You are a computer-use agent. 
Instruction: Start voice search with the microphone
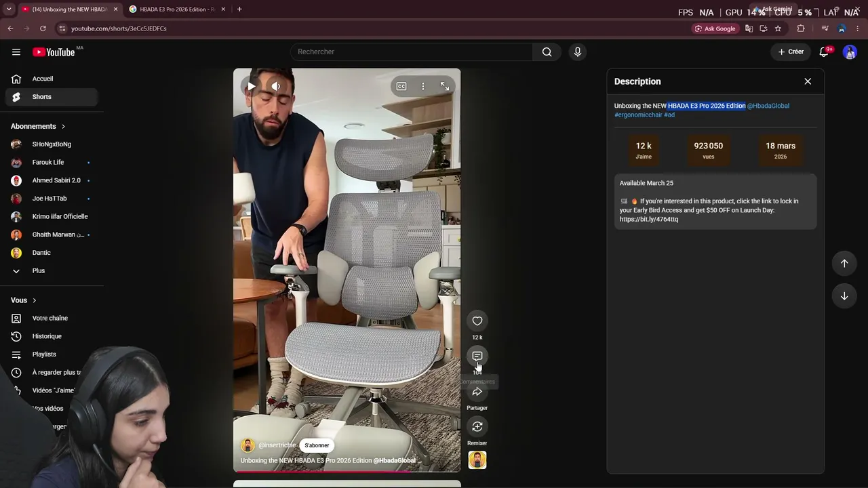pos(578,52)
